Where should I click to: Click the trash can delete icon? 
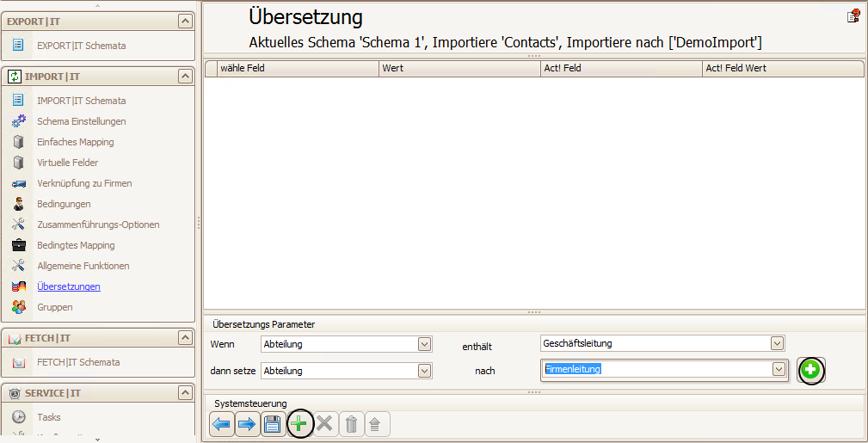tap(351, 425)
